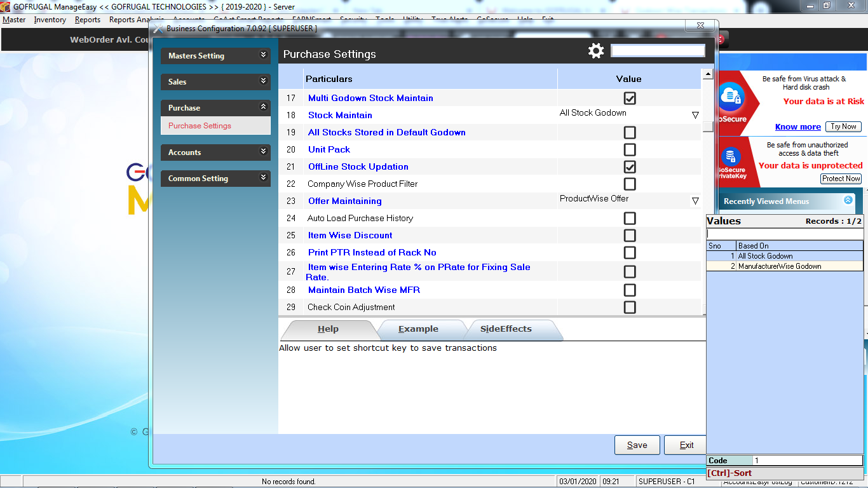Disable OffLine Stock Updation checkbox

pos(630,167)
